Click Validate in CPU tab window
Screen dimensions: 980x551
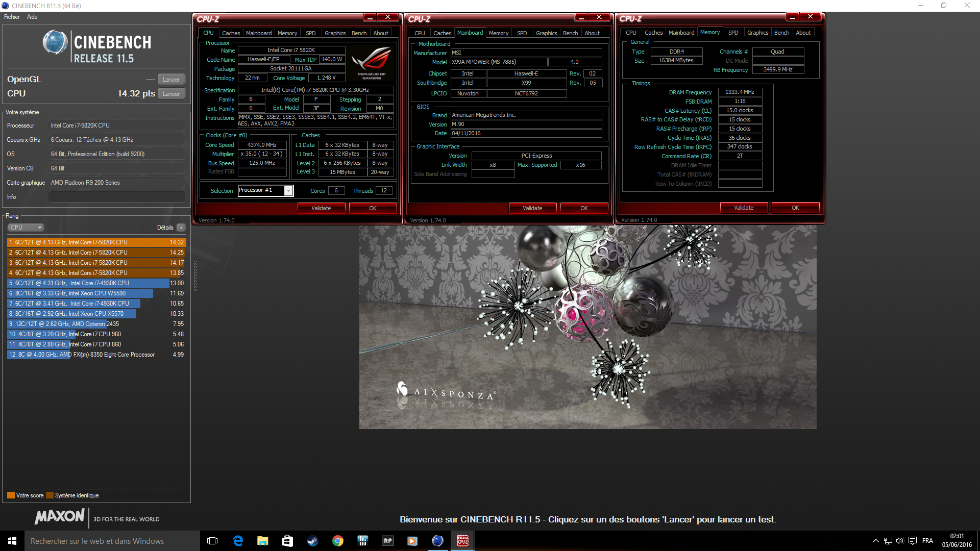pyautogui.click(x=321, y=208)
